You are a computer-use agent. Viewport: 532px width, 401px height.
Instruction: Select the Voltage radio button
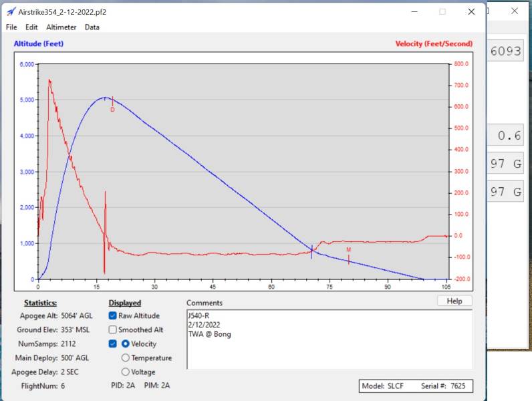126,372
